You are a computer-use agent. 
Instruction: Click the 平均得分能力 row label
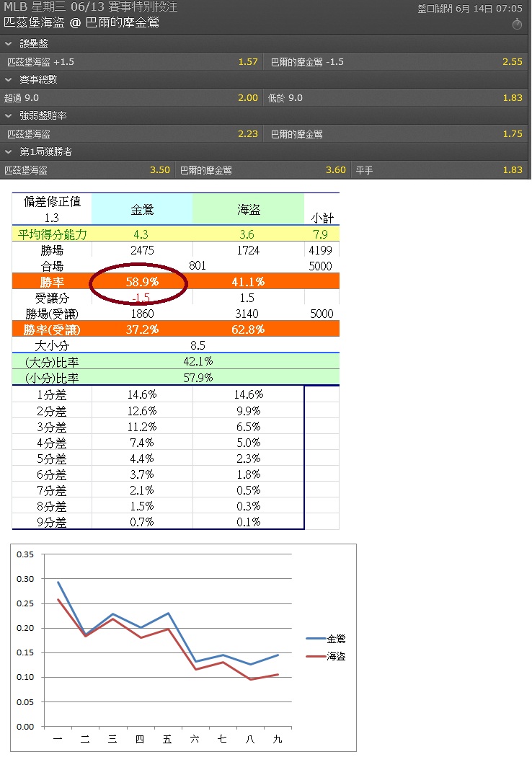tap(52, 234)
